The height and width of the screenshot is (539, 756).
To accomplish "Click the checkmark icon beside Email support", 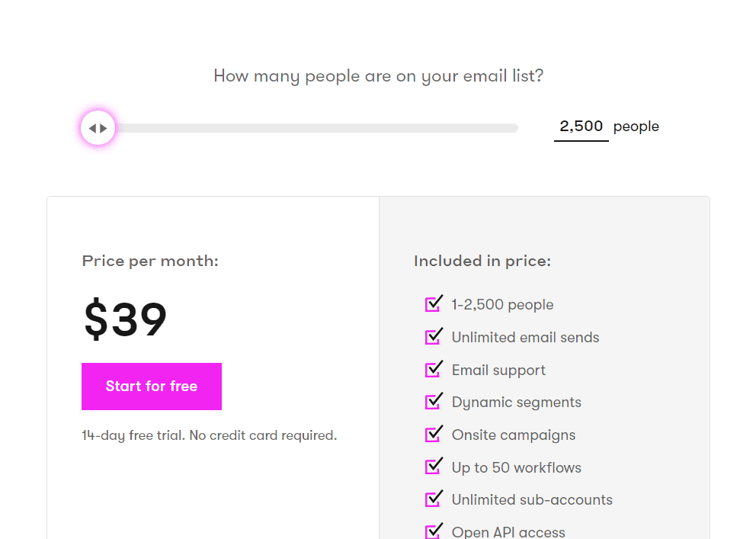I will 434,369.
